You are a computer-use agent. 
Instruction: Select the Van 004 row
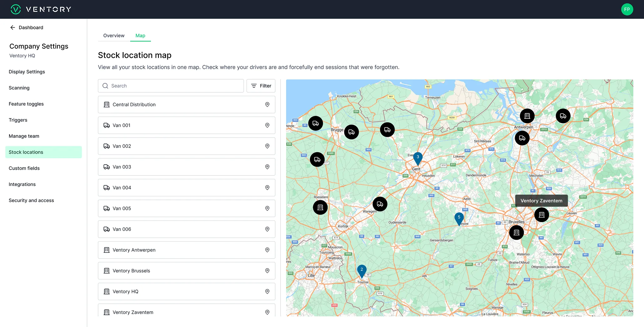[x=186, y=188]
